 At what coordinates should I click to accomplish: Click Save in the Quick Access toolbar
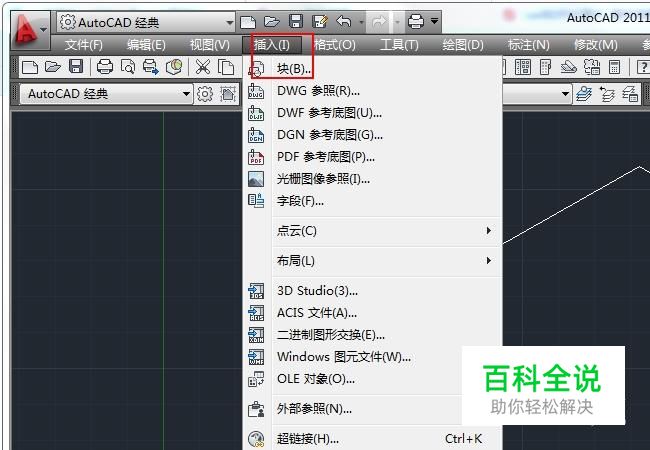(296, 21)
